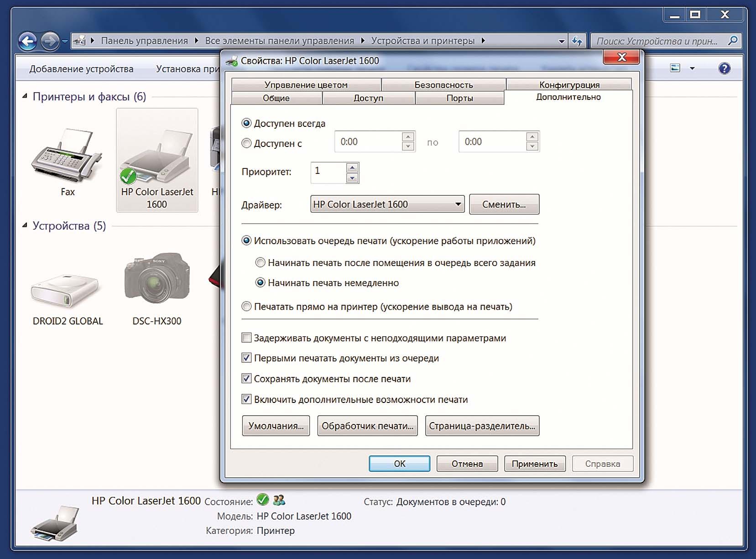This screenshot has width=756, height=559.
Task: Open the view options dropdown arrow
Action: (692, 68)
